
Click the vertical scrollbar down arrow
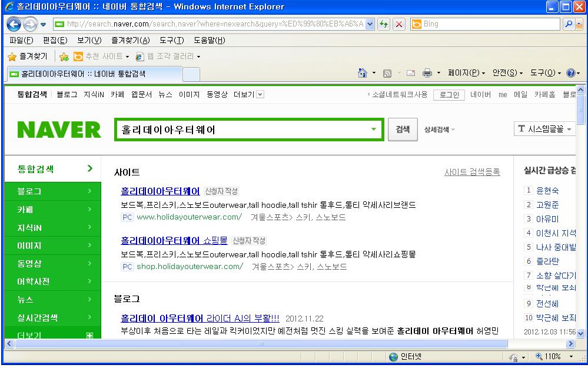[x=580, y=333]
